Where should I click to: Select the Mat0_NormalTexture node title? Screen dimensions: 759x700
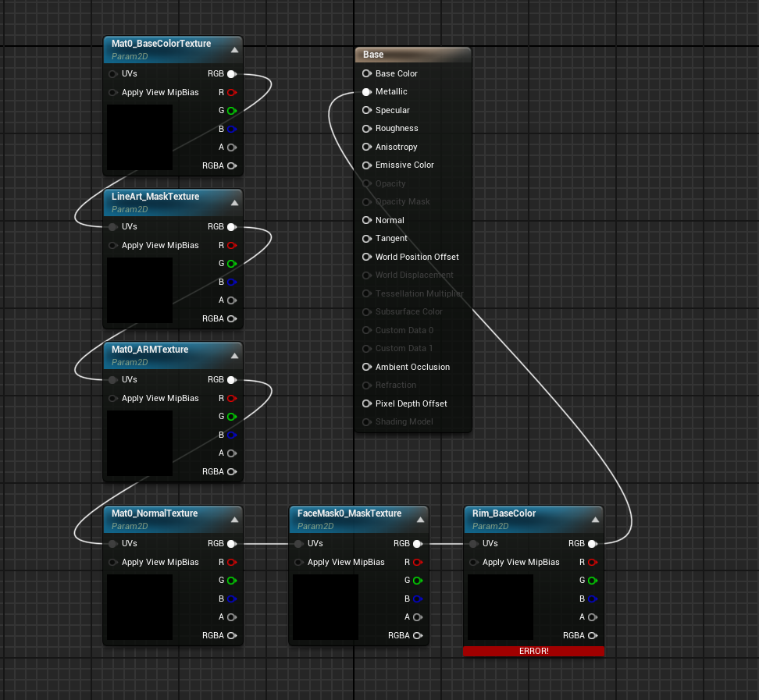155,513
